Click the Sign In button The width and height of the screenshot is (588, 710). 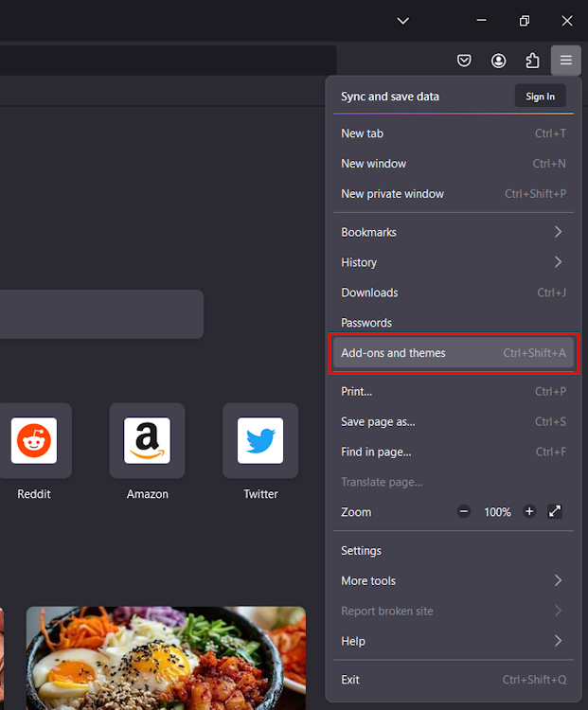(540, 97)
